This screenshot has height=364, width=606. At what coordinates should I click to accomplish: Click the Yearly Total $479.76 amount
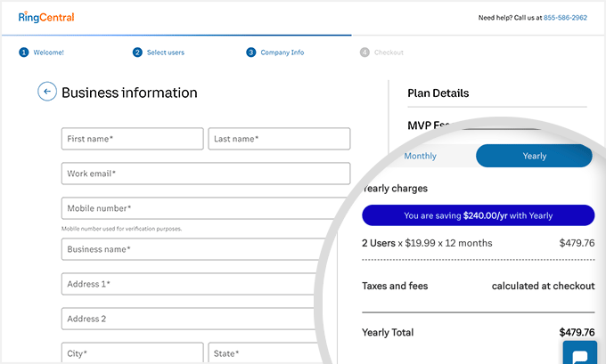(577, 332)
